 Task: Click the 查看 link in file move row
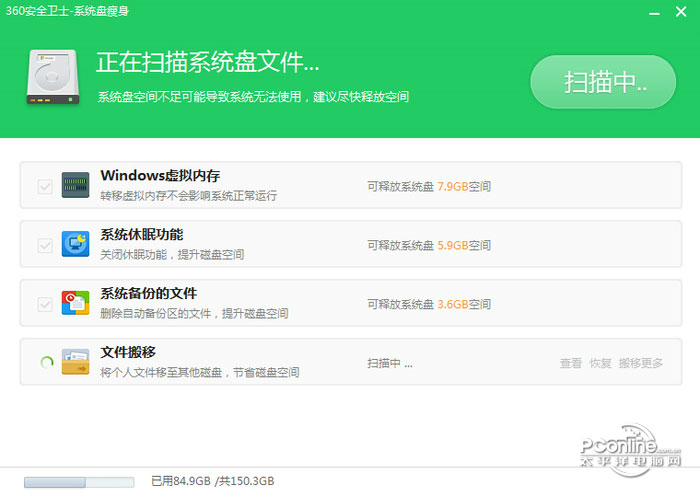tap(571, 363)
